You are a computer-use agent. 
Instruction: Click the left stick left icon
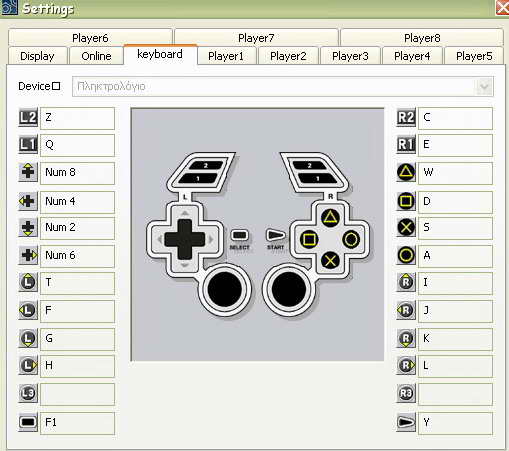click(x=28, y=310)
